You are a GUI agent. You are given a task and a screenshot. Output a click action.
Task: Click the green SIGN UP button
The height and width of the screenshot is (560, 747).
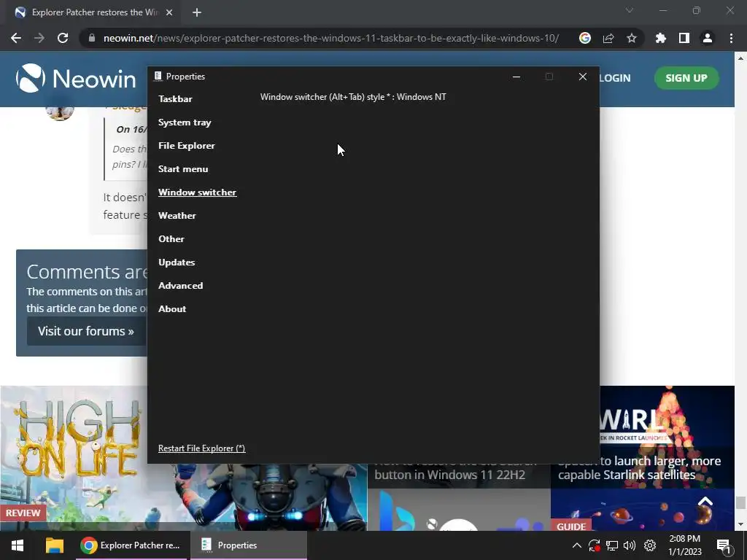[686, 78]
